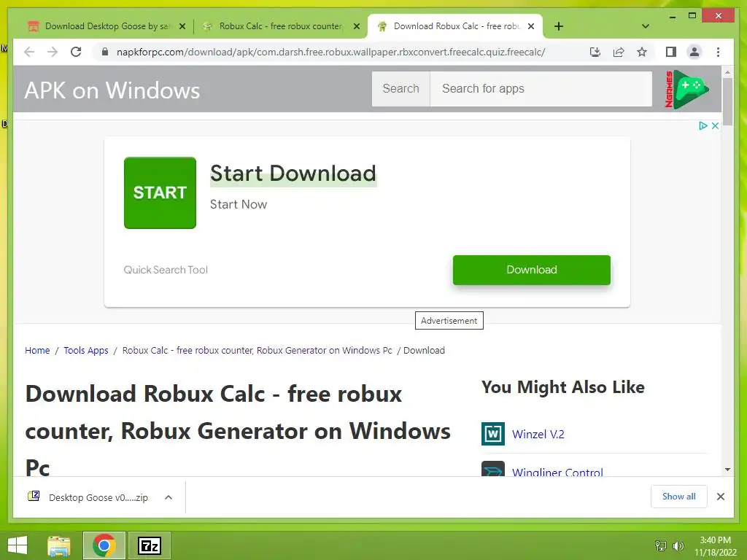
Task: Click the Chrome taskbar icon
Action: (104, 545)
